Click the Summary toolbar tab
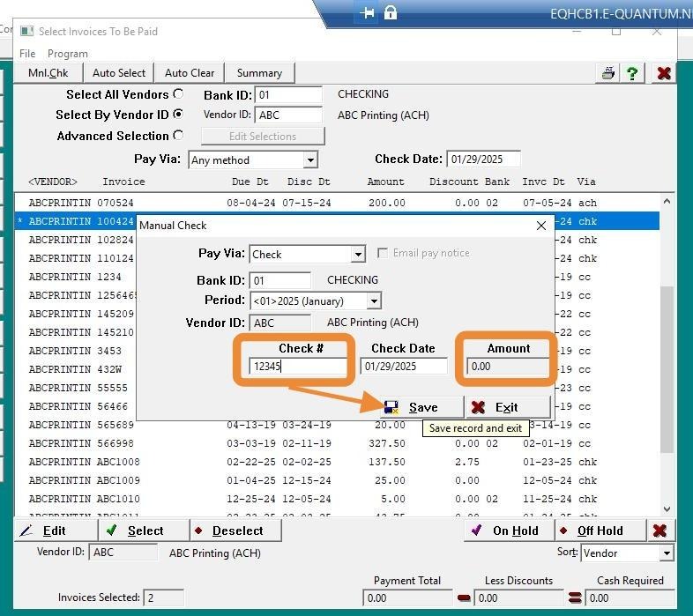Viewport: 693px width, 616px height. coord(259,73)
